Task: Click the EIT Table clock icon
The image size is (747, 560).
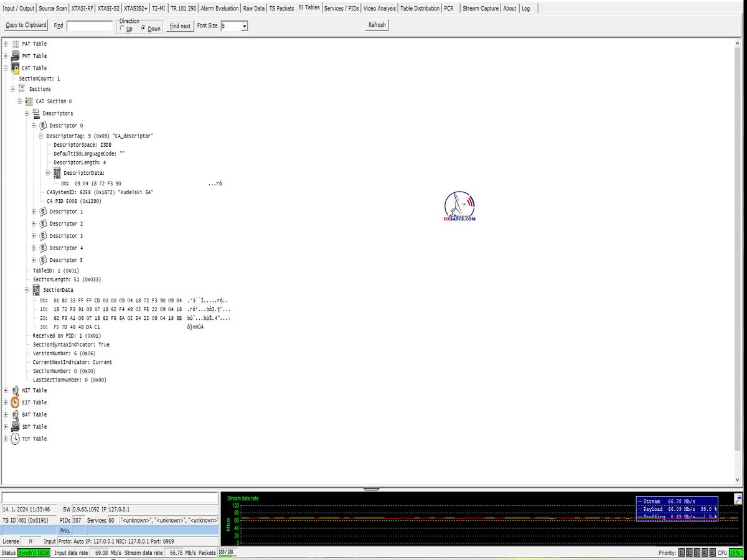Action: (x=16, y=403)
